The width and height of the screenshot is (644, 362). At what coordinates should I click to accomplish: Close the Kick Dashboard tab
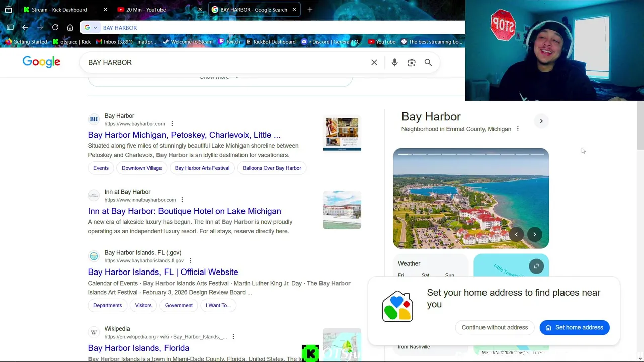click(x=105, y=10)
